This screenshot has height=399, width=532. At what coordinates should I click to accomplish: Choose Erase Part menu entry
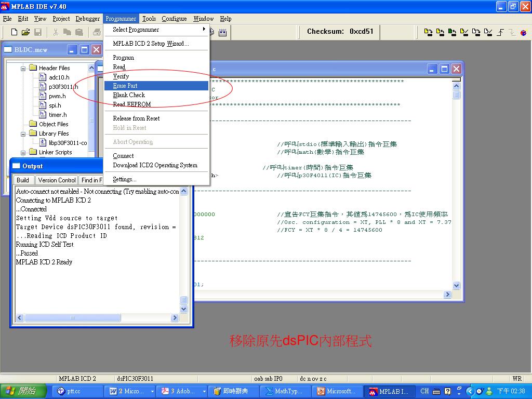click(156, 86)
